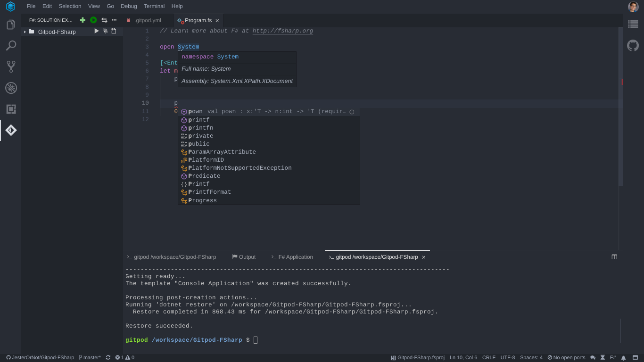Open notifications via the bell icon

pyautogui.click(x=623, y=357)
